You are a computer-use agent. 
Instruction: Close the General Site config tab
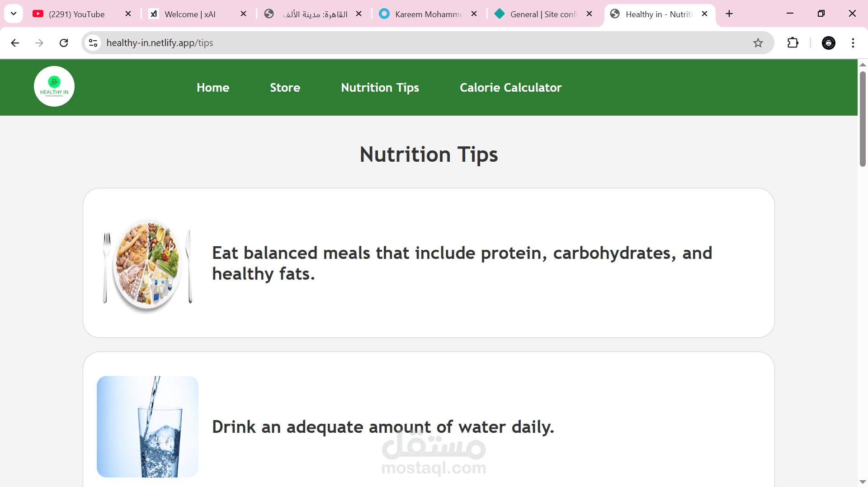589,14
